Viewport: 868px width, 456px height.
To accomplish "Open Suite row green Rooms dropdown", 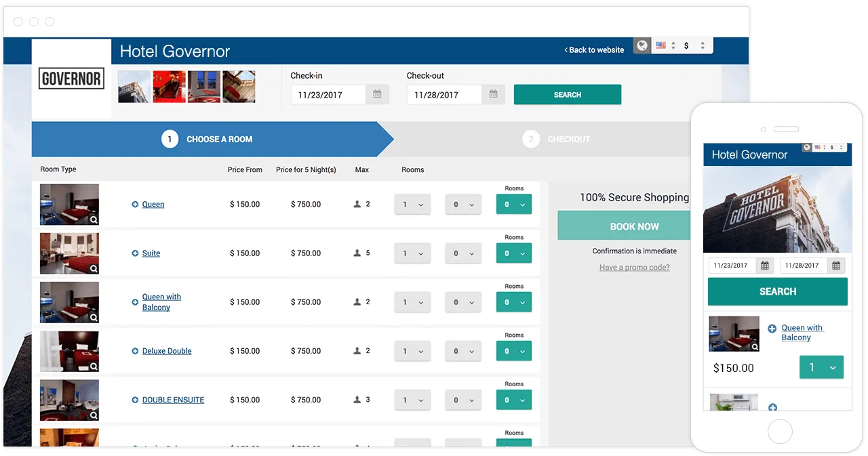I will pos(514,253).
